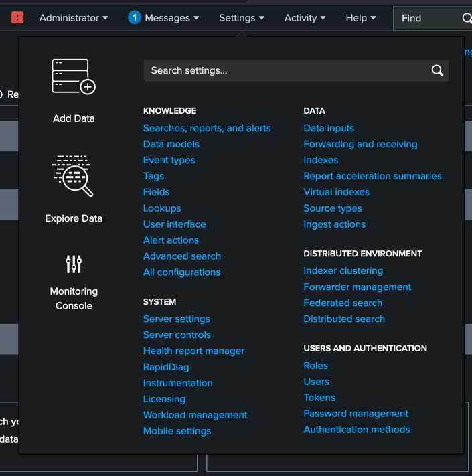
Task: Open Mobile settings
Action: pyautogui.click(x=177, y=431)
